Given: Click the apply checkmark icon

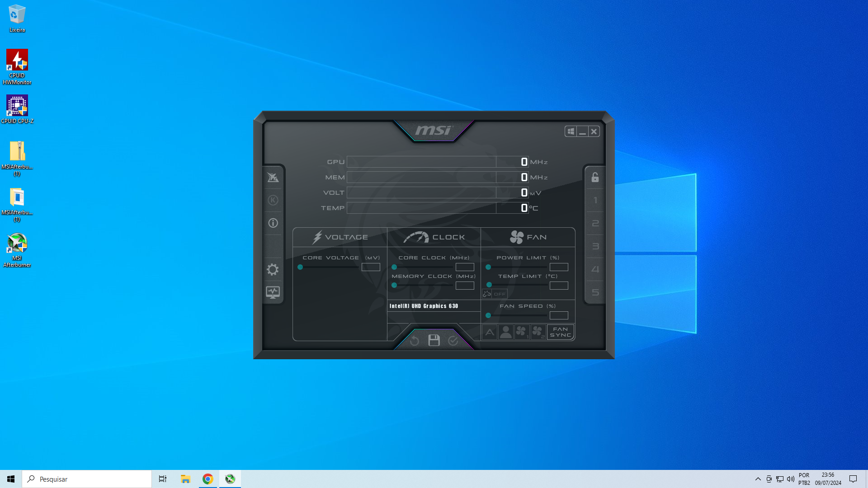Looking at the screenshot, I should [453, 341].
